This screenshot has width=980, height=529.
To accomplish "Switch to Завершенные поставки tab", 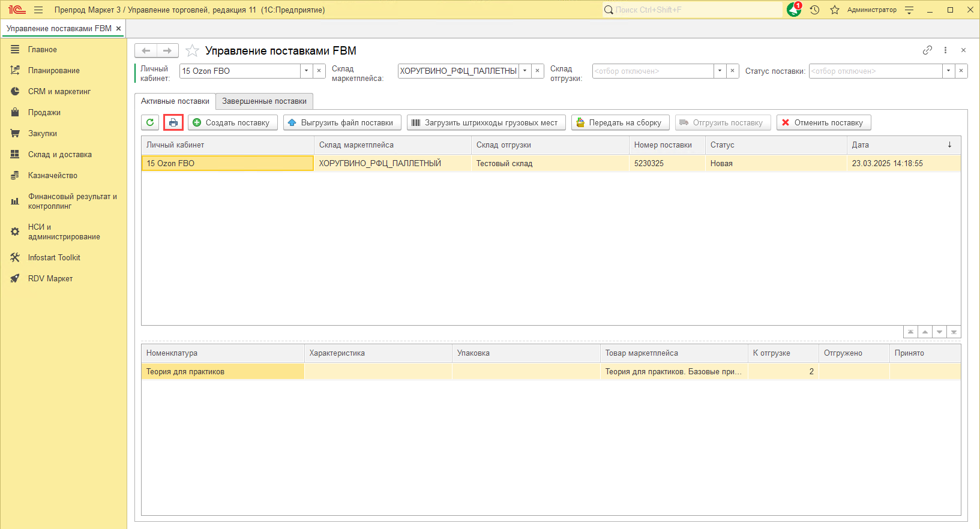I will [264, 101].
